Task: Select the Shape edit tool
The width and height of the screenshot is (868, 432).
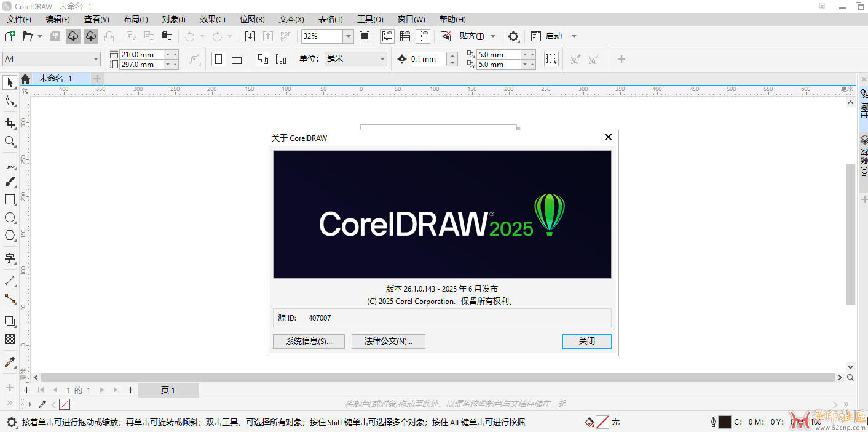Action: point(10,101)
